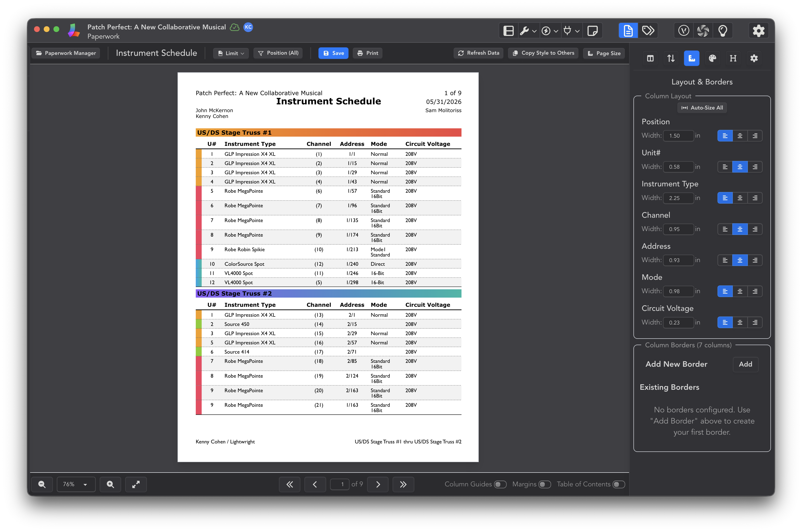This screenshot has height=532, width=802.
Task: Jump to the last page
Action: 403,484
